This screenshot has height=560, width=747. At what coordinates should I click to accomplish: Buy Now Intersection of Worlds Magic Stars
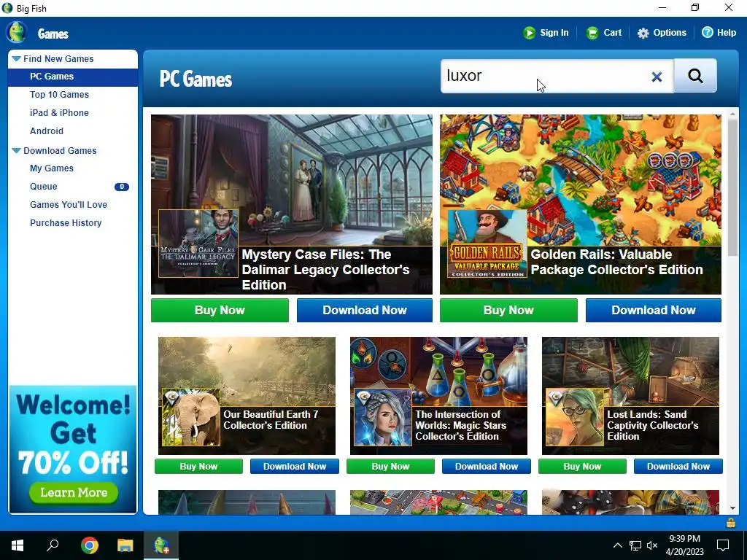(390, 467)
